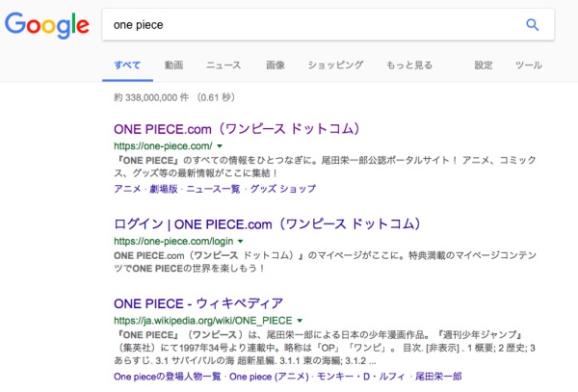This screenshot has width=578, height=392.
Task: Click the ツール button
Action: pos(529,65)
